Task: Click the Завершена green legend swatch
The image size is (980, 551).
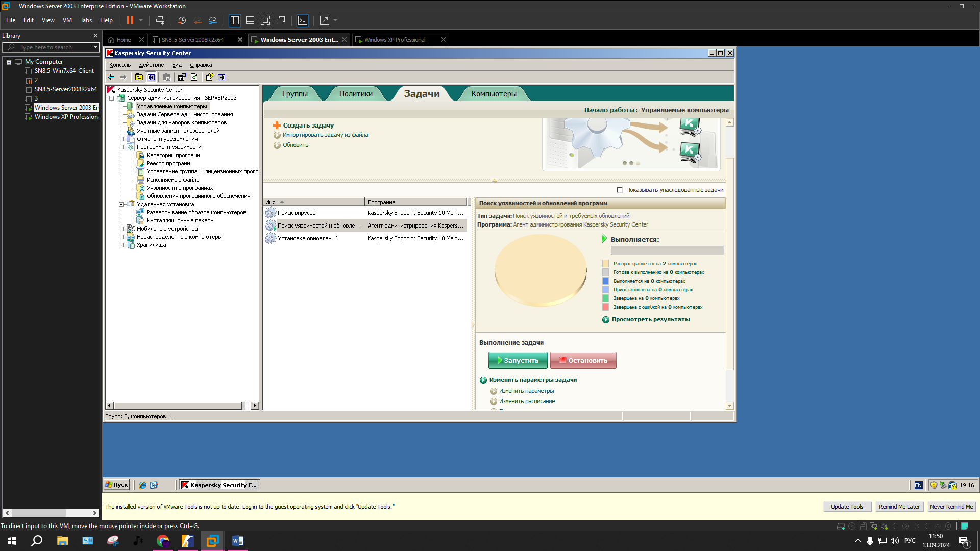Action: point(605,298)
